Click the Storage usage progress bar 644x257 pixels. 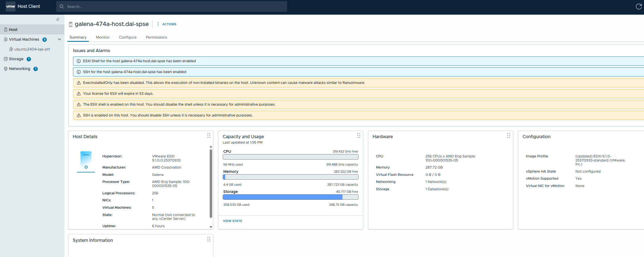click(291, 197)
